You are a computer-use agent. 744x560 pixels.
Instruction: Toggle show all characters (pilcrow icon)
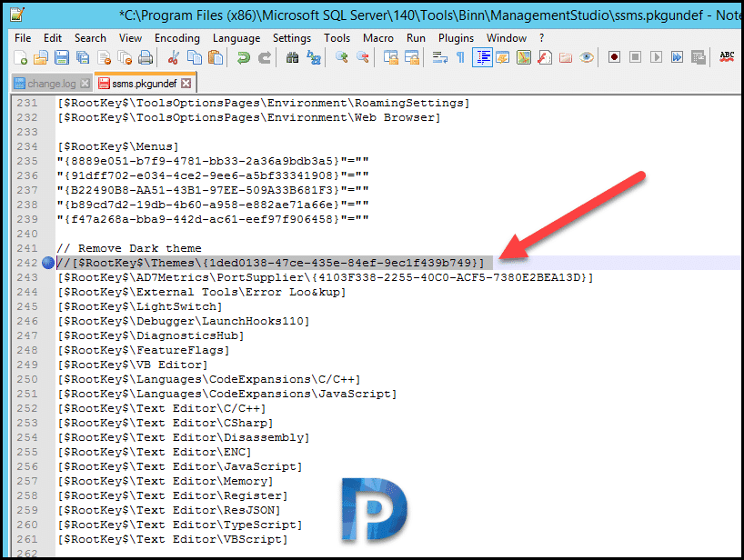pos(460,57)
